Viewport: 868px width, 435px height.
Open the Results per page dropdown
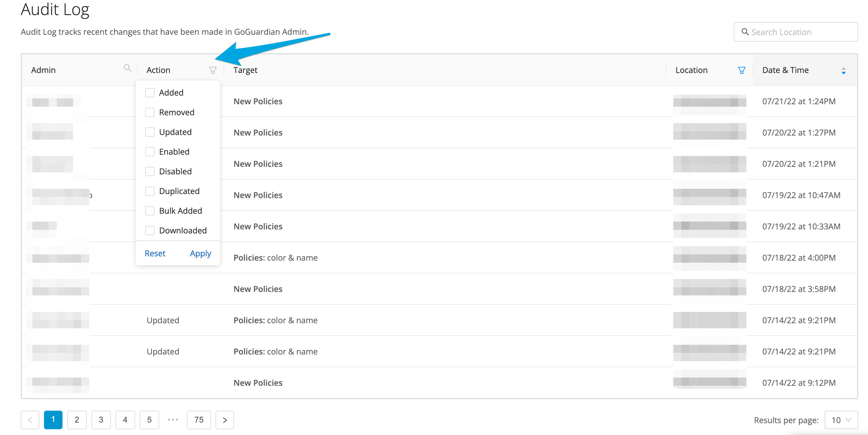[x=841, y=420]
